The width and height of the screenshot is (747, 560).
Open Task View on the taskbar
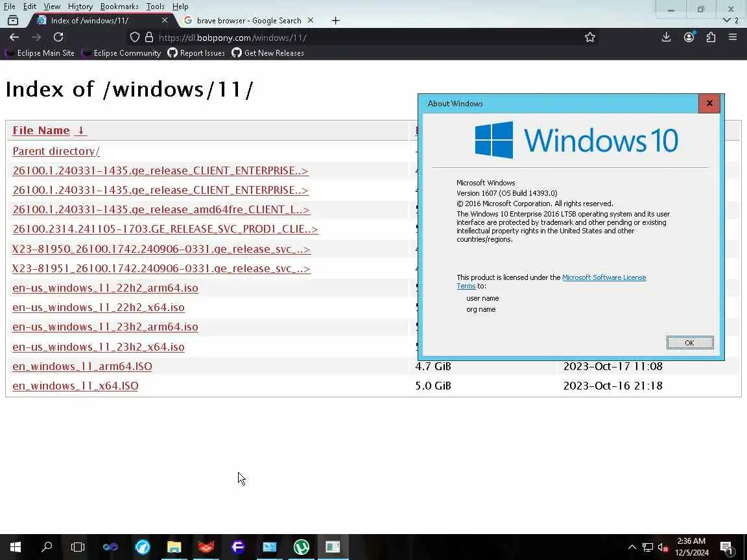pos(78,546)
